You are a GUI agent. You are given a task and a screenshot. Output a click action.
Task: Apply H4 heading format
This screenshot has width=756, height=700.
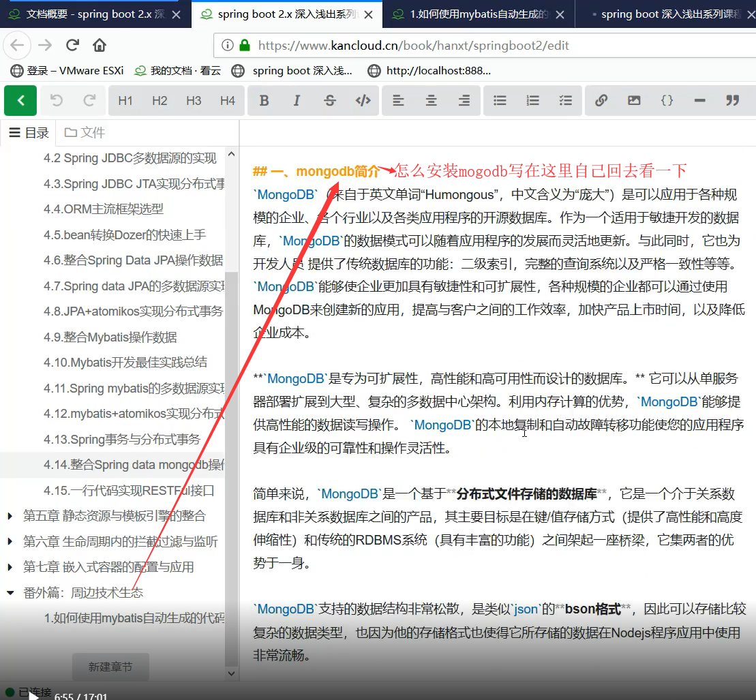tap(228, 100)
